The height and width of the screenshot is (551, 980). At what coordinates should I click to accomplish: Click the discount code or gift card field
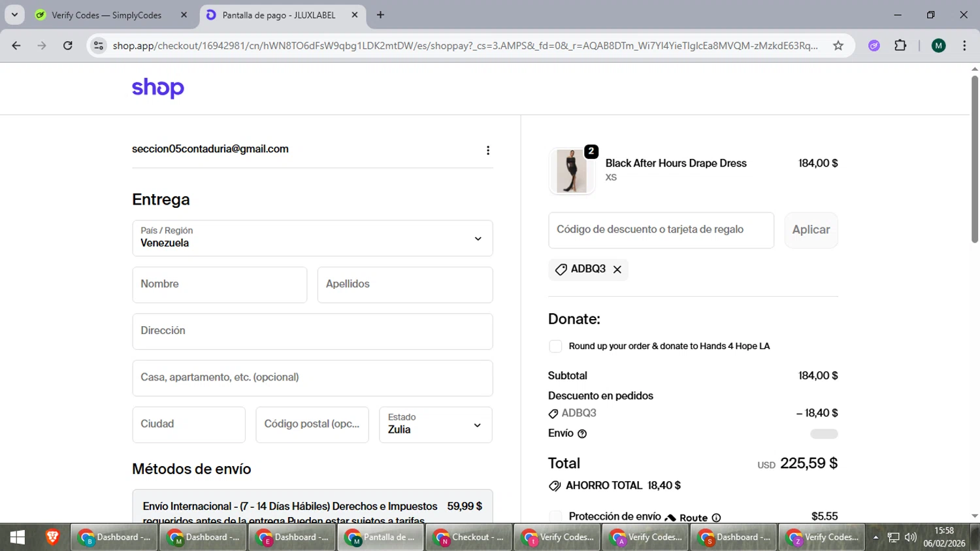661,230
